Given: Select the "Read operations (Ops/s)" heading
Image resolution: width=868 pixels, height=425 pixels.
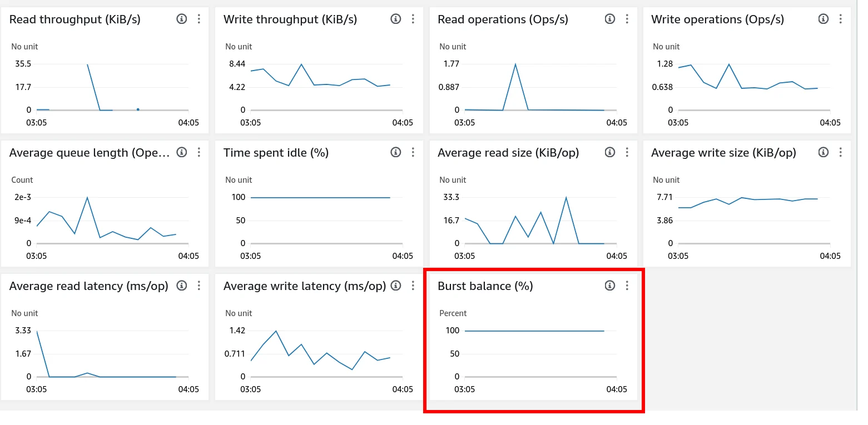Looking at the screenshot, I should click(503, 19).
